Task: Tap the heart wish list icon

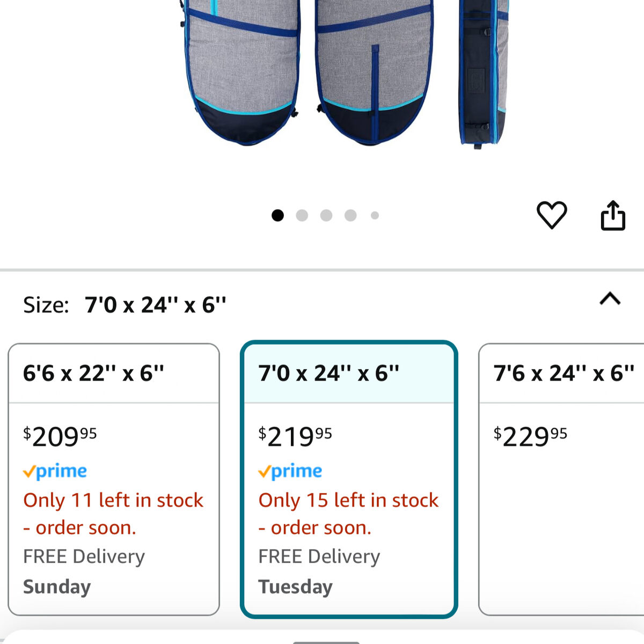Action: click(x=552, y=215)
